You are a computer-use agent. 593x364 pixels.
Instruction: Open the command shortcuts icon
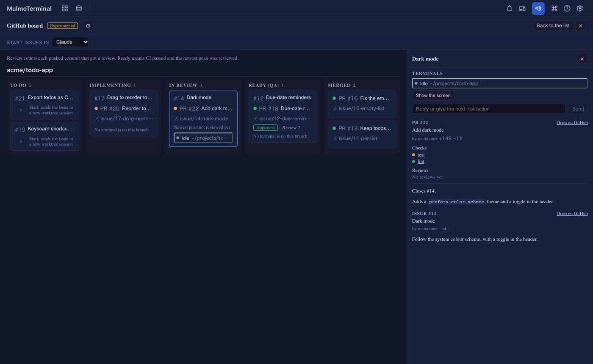point(554,8)
